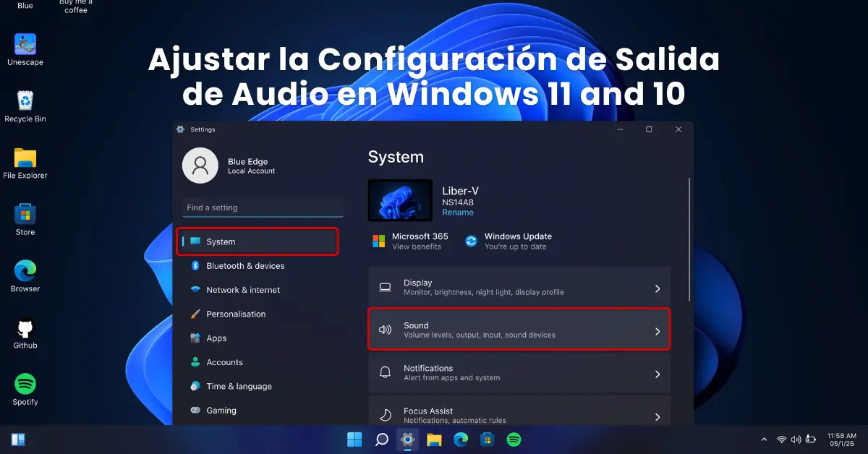Expand the Display row chevron

(x=658, y=288)
